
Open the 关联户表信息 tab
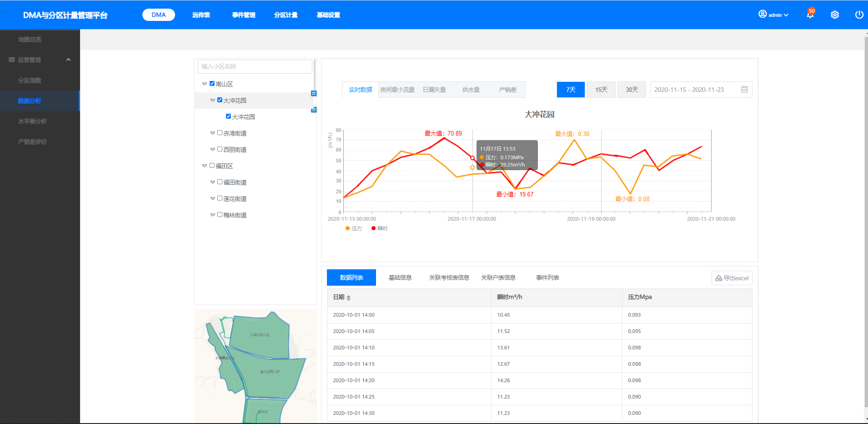click(498, 278)
